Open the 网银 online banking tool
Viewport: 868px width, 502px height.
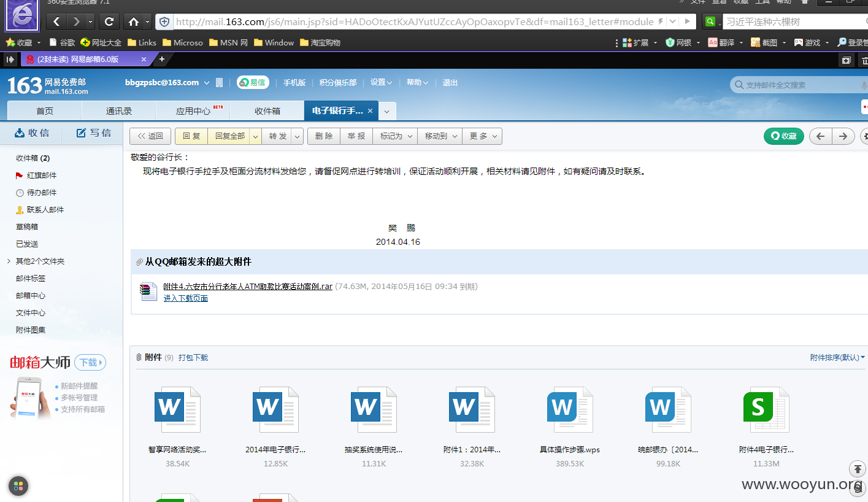679,43
